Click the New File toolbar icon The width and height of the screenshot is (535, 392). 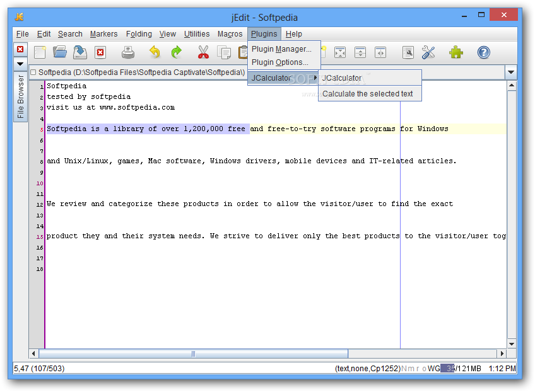pyautogui.click(x=40, y=52)
